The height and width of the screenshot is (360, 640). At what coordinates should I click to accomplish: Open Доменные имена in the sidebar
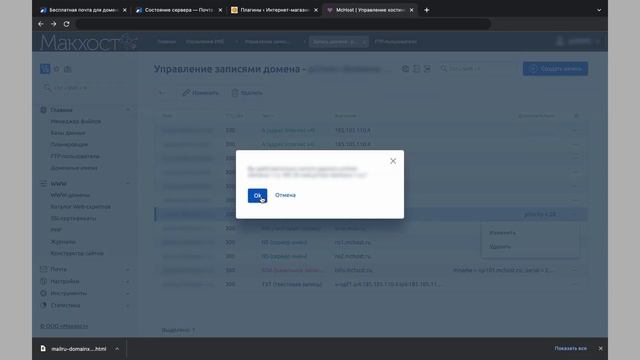[x=74, y=168]
